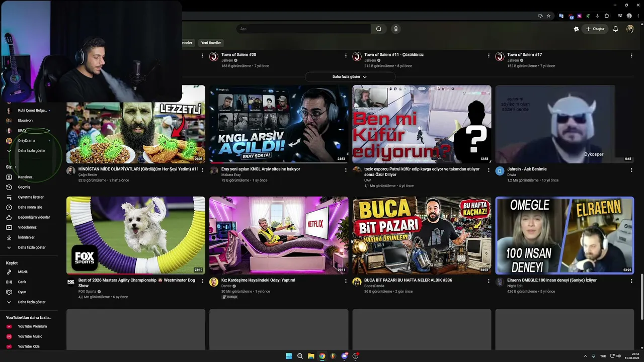Click the Google Translate extension icon

[561, 16]
